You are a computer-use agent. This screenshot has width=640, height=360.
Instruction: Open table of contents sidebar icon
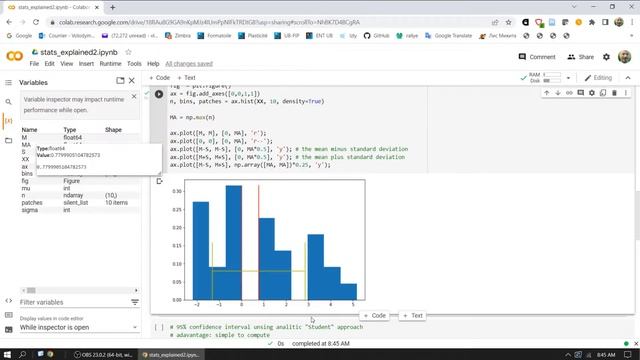click(8, 83)
